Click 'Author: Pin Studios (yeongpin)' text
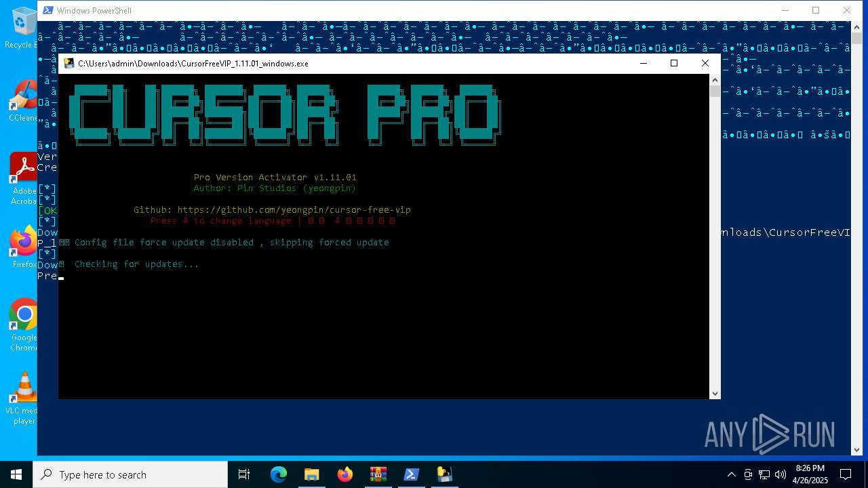868x488 pixels. click(275, 188)
